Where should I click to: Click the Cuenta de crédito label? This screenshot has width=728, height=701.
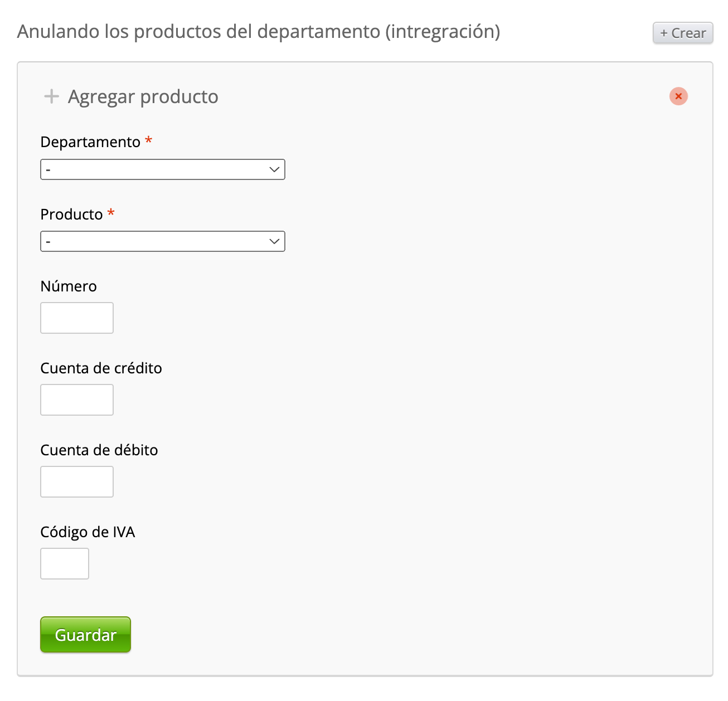coord(101,368)
